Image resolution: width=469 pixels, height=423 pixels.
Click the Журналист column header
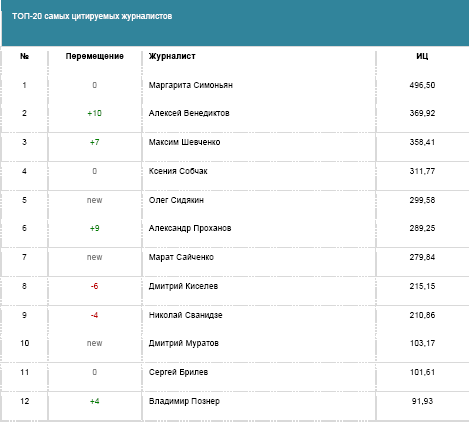pos(172,56)
